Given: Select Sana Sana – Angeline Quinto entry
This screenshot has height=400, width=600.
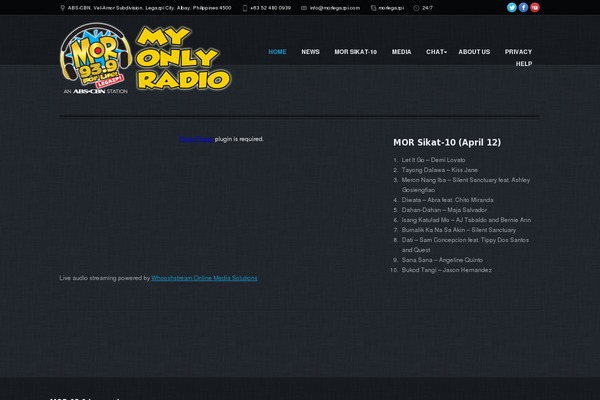Looking at the screenshot, I should coord(442,260).
